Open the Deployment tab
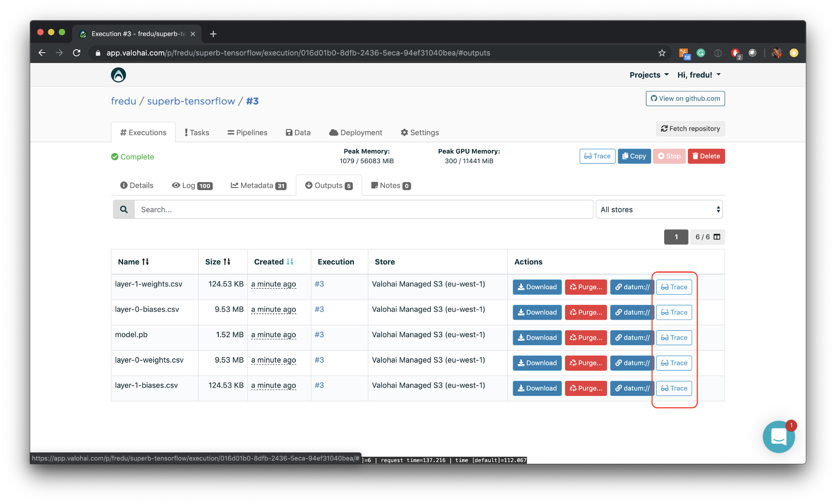 pyautogui.click(x=355, y=132)
